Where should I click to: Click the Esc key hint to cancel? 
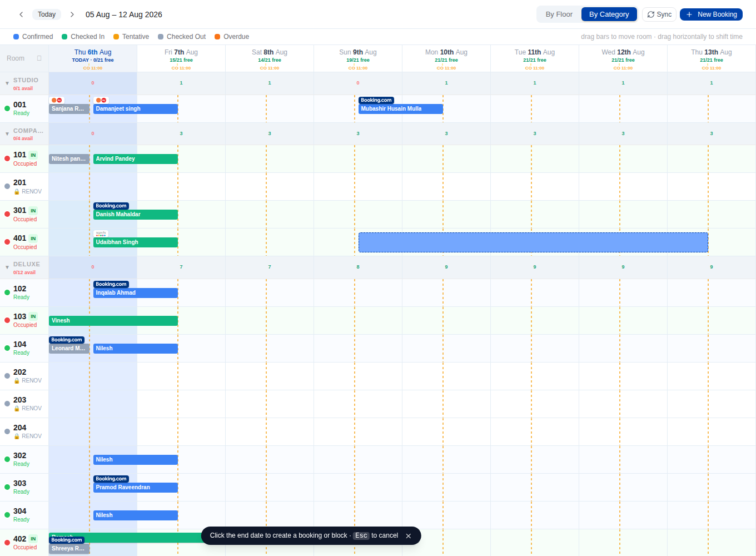coord(361,536)
